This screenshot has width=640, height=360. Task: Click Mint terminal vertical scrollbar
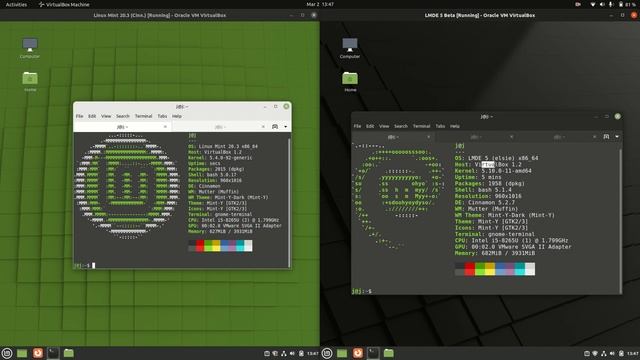tap(289, 202)
